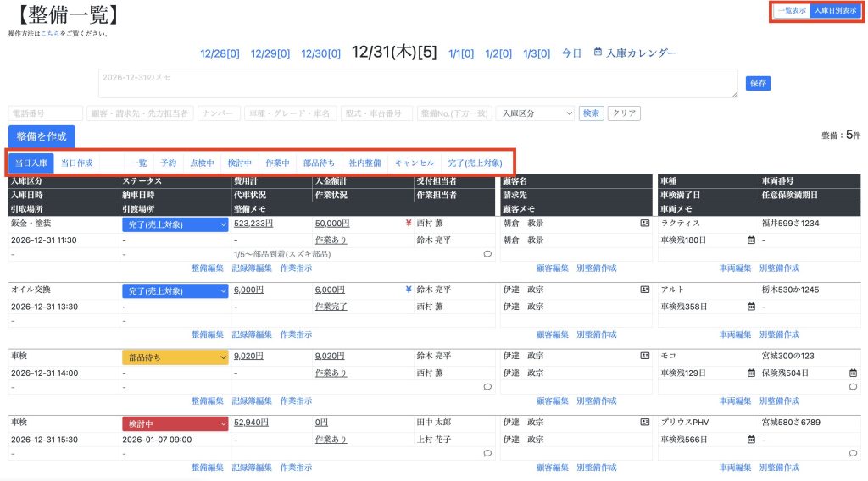Open the red 検討中 status dropdown

(175, 423)
